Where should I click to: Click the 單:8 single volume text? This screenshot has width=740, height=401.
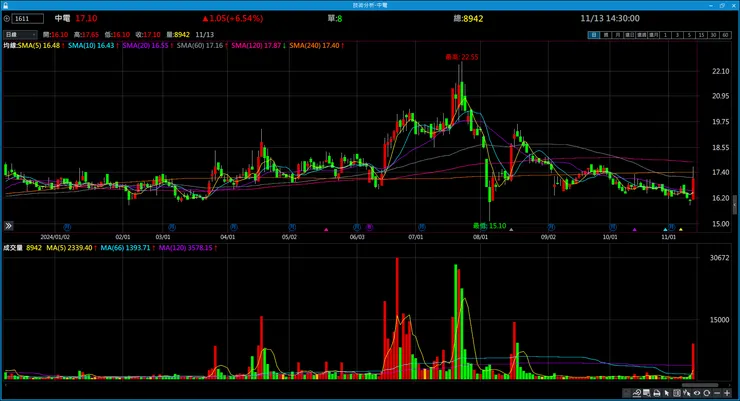pyautogui.click(x=335, y=18)
